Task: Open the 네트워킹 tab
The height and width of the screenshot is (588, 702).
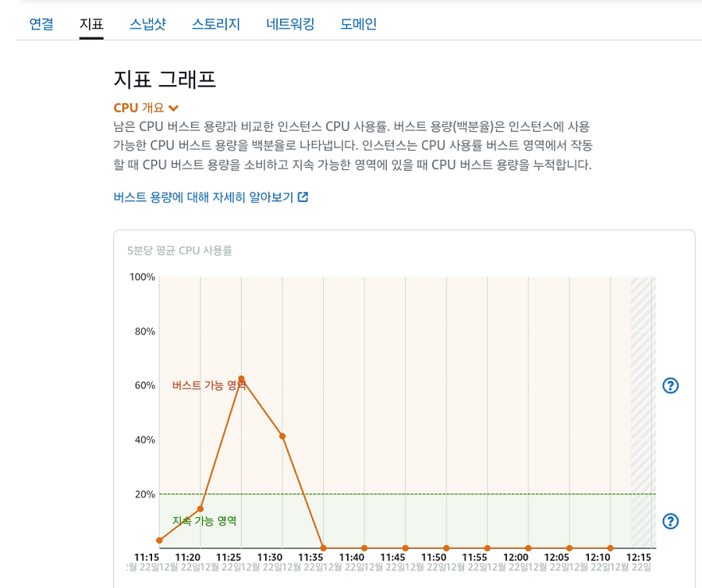Action: coord(290,24)
